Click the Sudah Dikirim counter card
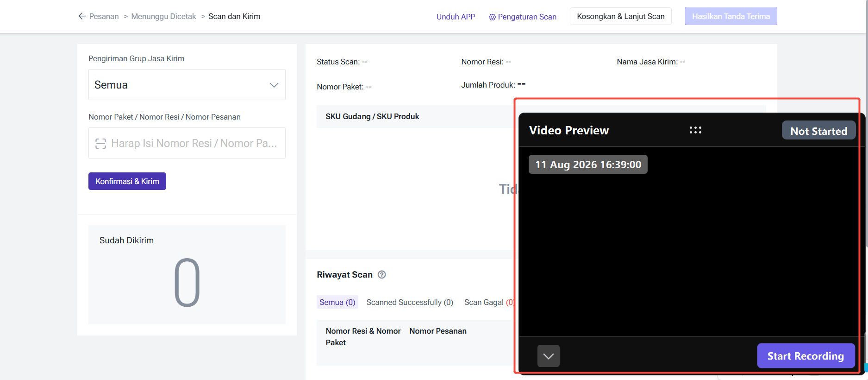The image size is (868, 380). pyautogui.click(x=187, y=275)
